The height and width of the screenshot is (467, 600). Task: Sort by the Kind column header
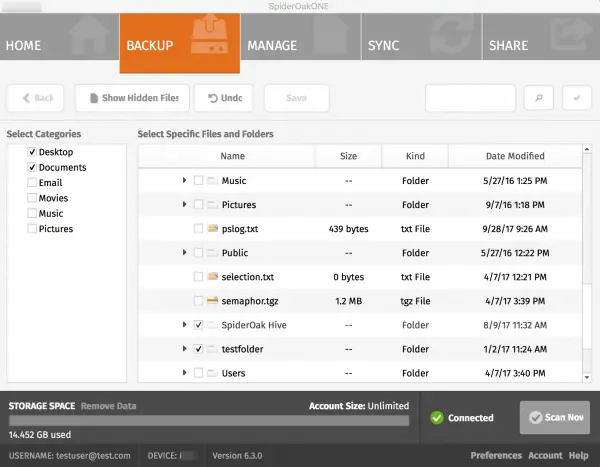click(415, 156)
